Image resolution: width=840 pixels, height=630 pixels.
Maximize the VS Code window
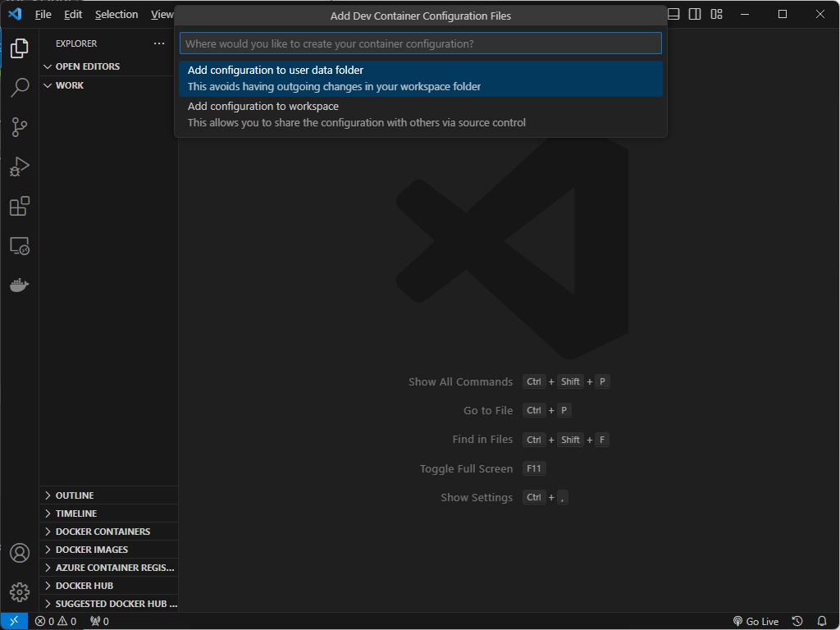click(x=783, y=15)
